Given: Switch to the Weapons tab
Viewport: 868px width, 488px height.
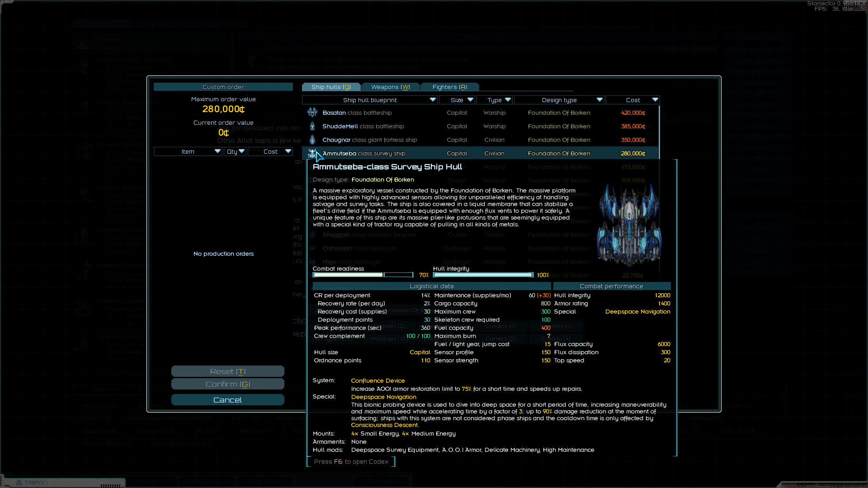Looking at the screenshot, I should pyautogui.click(x=390, y=87).
